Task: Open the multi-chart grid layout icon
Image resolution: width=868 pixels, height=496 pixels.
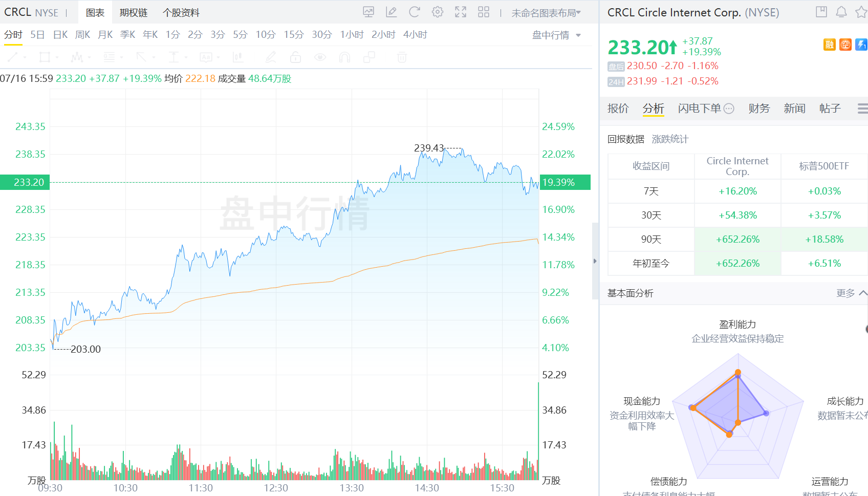Action: [x=483, y=12]
